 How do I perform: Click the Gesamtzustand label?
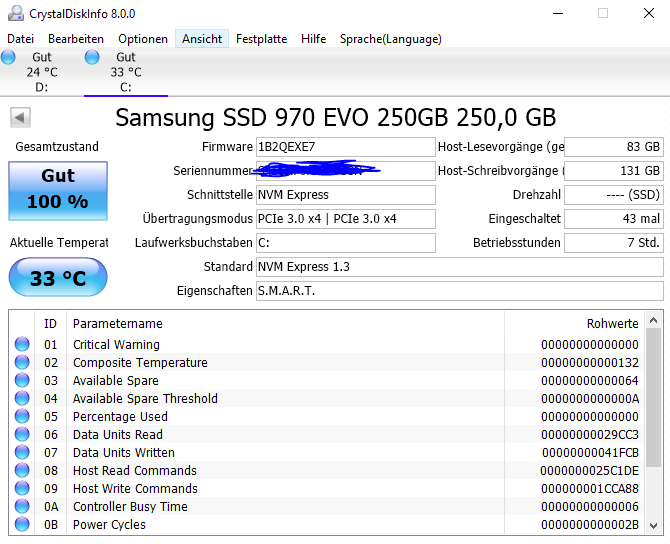coord(57,147)
